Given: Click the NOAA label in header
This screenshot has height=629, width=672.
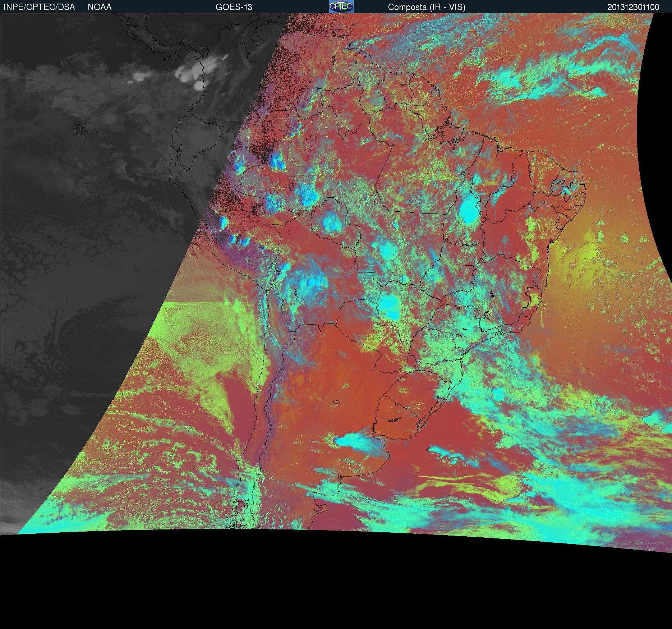Looking at the screenshot, I should point(100,7).
